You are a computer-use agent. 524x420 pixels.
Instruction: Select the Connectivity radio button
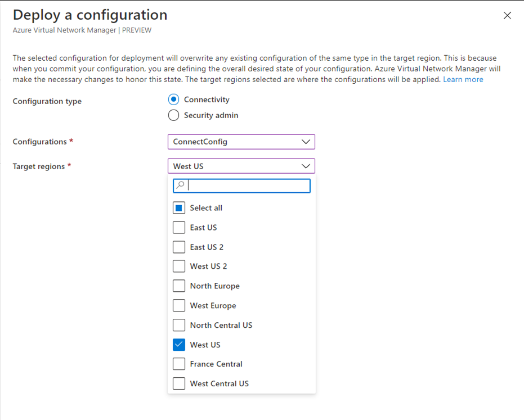click(174, 100)
